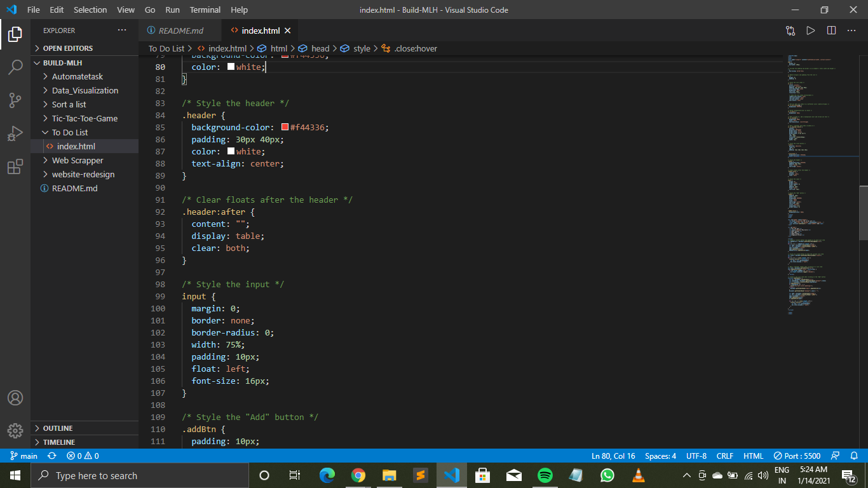This screenshot has width=868, height=488.
Task: Click the Split Editor Right icon
Action: [x=831, y=30]
